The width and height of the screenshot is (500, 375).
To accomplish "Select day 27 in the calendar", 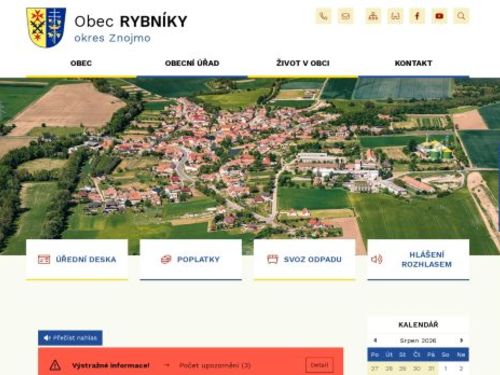I will point(375,368).
